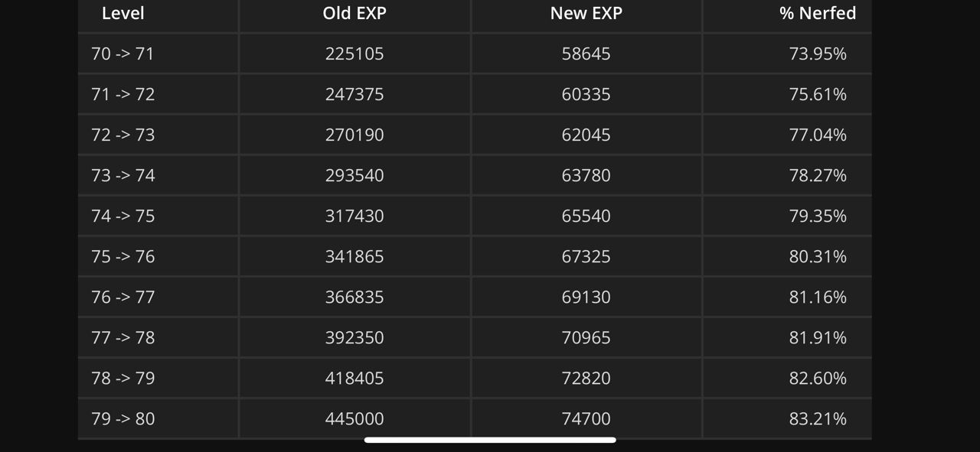Click the 81.91% nerfed cell

(817, 337)
